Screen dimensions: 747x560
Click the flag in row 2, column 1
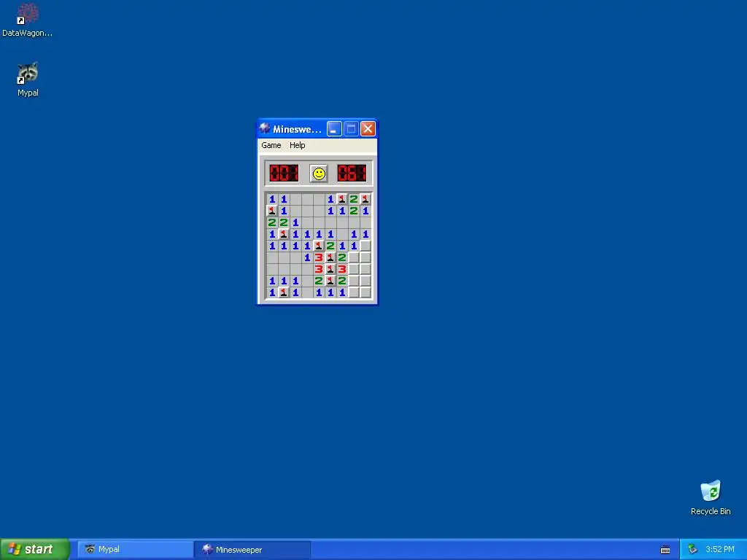click(x=272, y=211)
